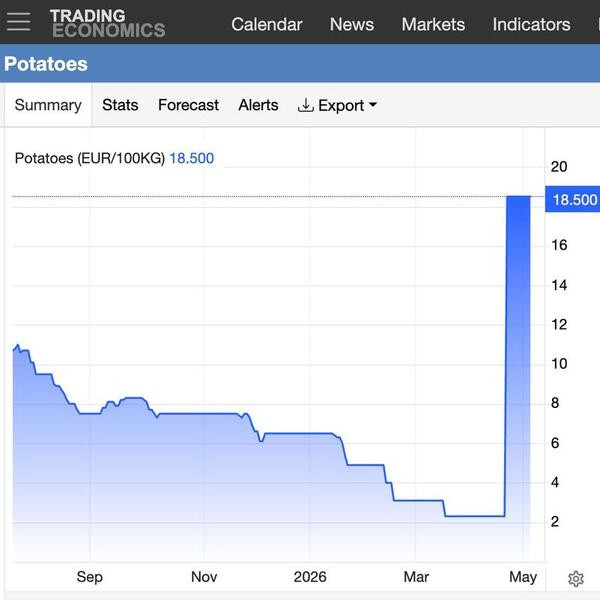Open the Indicators menu

coord(531,24)
